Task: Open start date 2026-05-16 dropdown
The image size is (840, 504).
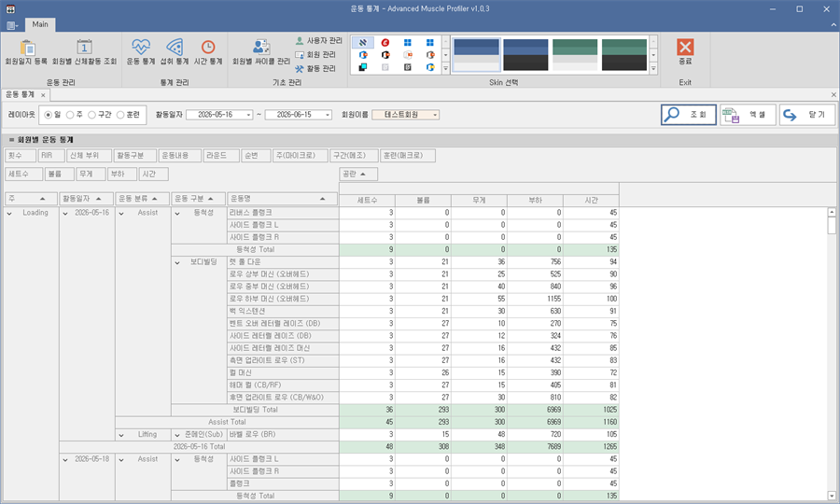Action: click(248, 115)
